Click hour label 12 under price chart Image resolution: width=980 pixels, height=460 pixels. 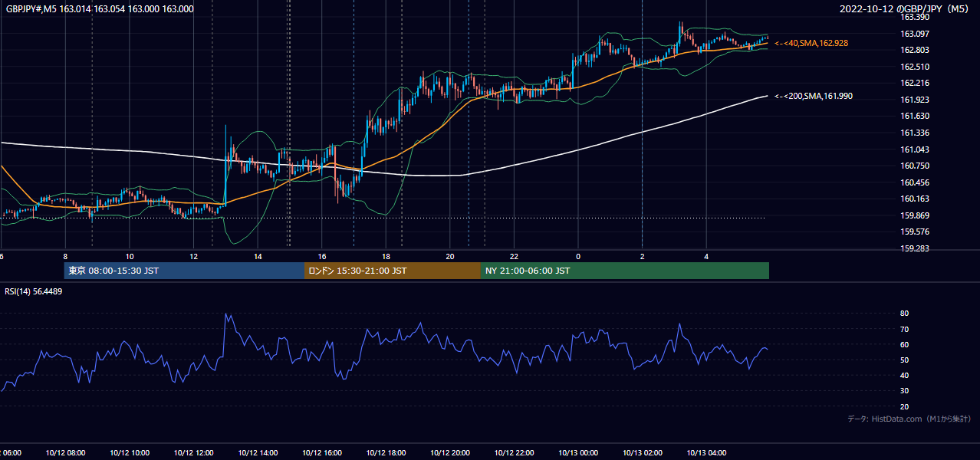click(193, 256)
